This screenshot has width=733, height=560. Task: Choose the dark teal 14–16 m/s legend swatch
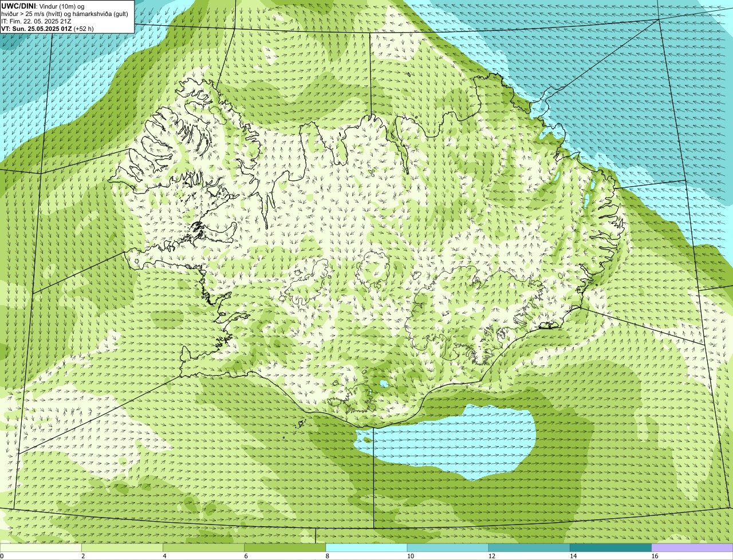[x=611, y=547]
